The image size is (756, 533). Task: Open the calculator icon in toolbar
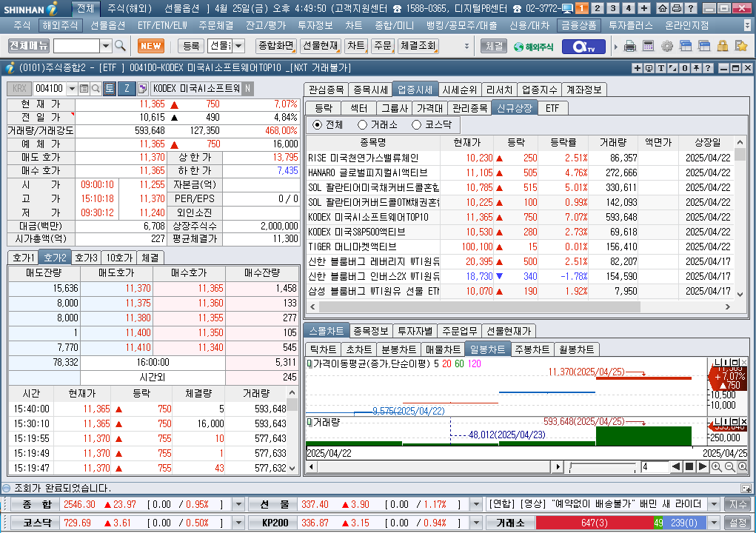pos(648,46)
